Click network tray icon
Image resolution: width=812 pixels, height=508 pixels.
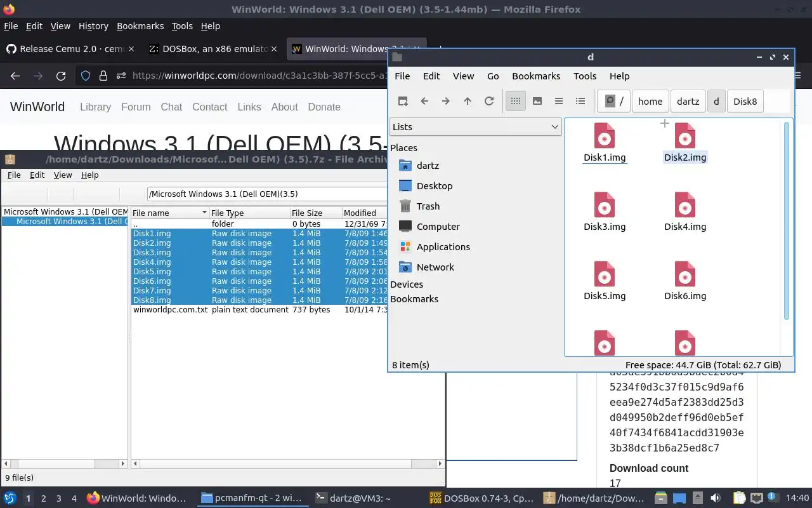[x=757, y=498]
